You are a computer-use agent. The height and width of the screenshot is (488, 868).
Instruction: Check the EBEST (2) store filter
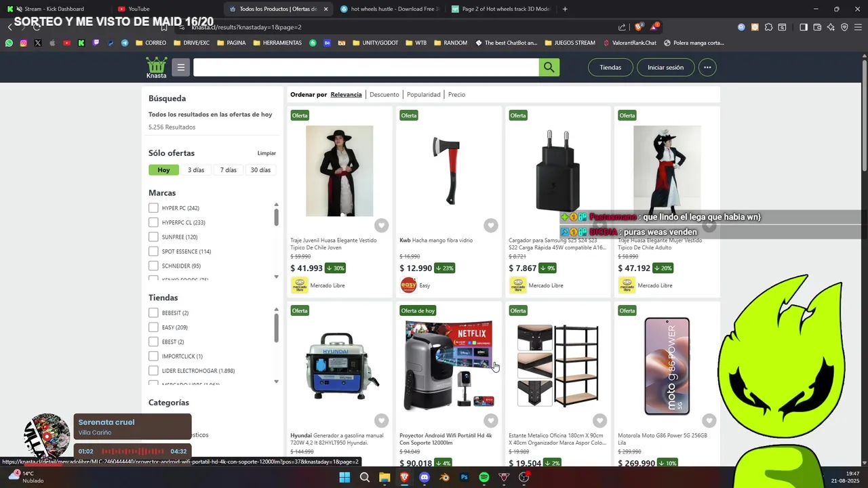coord(153,342)
